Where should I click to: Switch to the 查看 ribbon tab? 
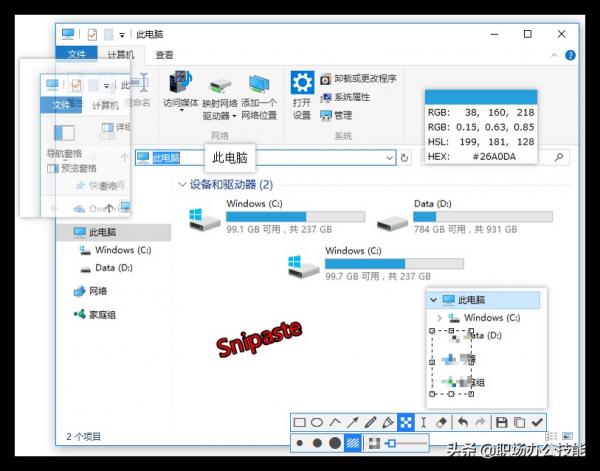pyautogui.click(x=165, y=55)
